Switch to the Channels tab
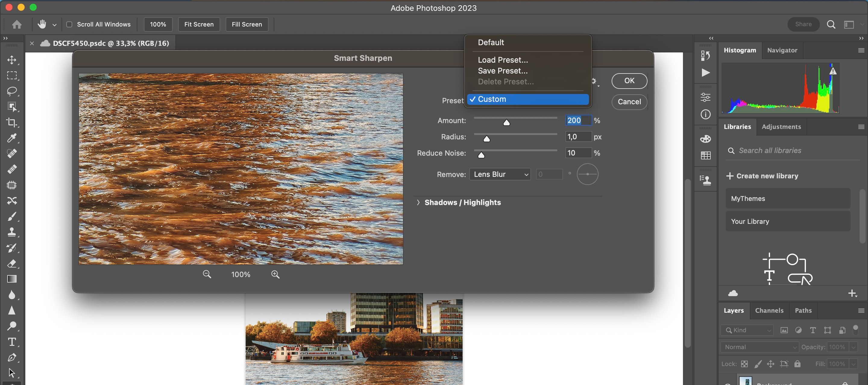The height and width of the screenshot is (385, 868). pyautogui.click(x=769, y=310)
